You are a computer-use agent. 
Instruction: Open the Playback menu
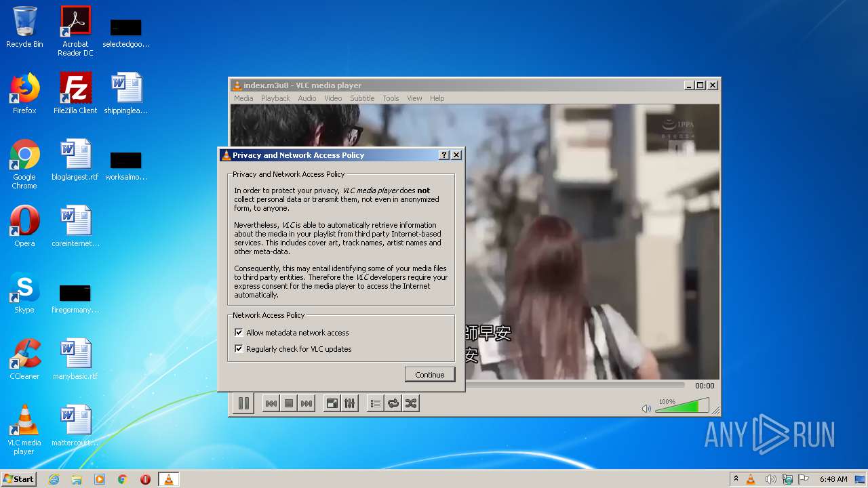[x=275, y=98]
